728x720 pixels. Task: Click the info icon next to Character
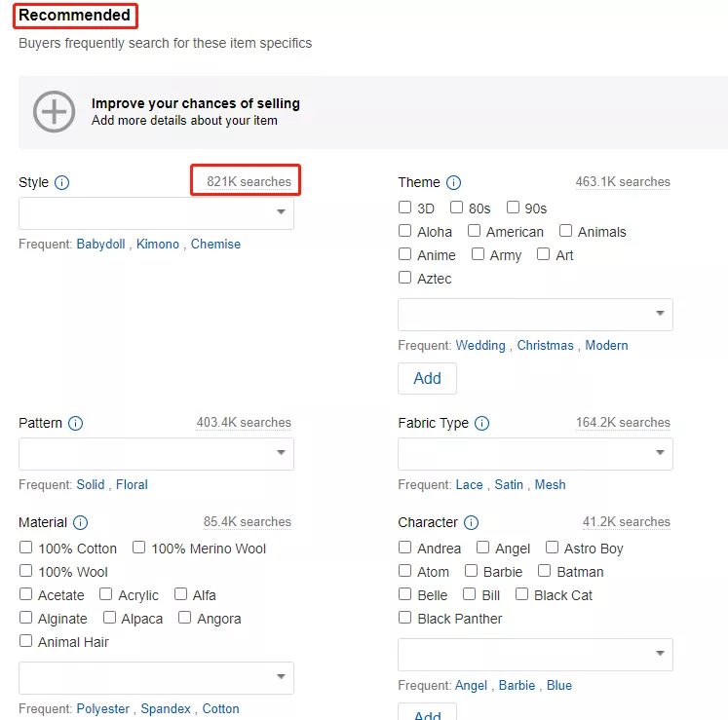pos(471,522)
